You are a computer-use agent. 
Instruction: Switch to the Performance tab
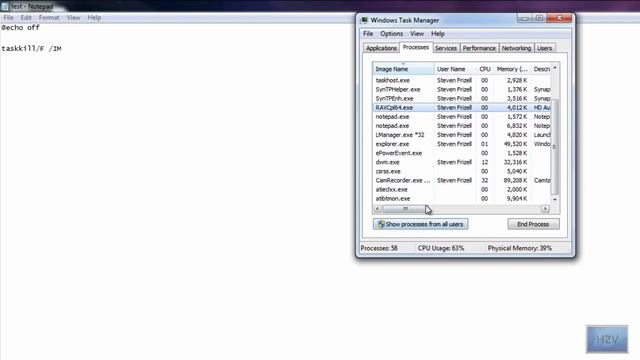point(479,48)
